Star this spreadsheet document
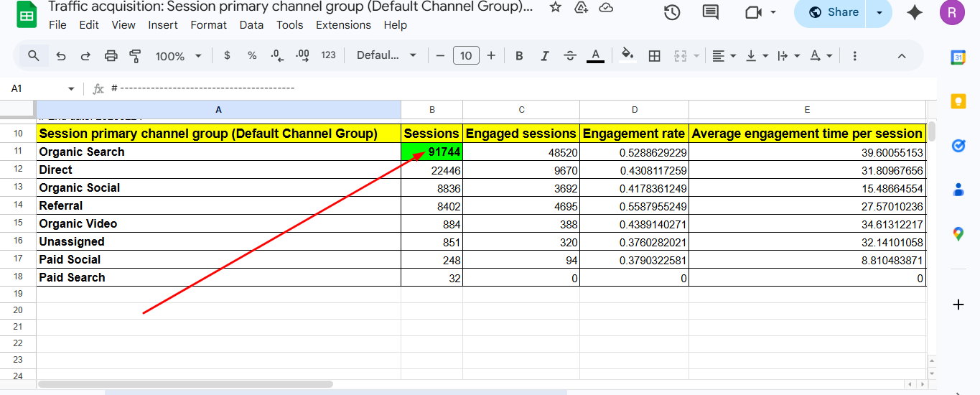 click(x=555, y=7)
